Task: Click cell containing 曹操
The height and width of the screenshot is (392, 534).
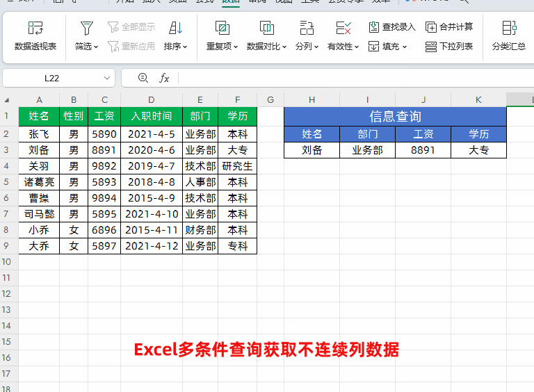Action: point(39,198)
